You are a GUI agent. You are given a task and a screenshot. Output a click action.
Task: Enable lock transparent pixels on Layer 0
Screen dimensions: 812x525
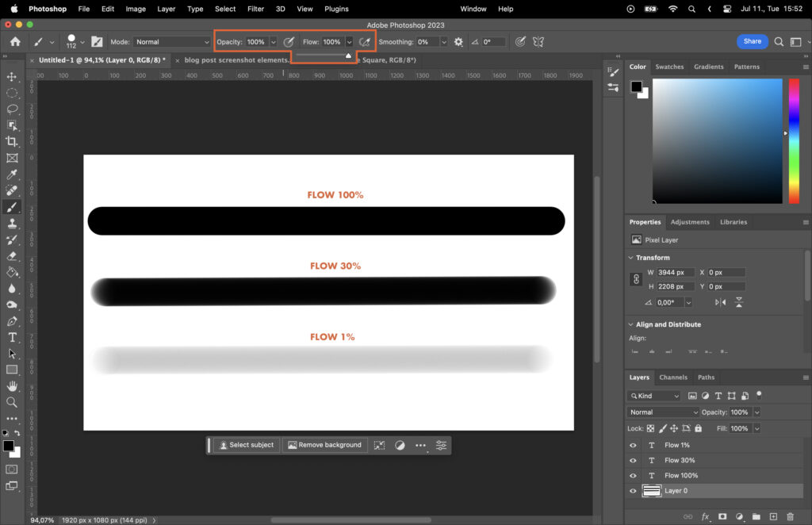651,428
